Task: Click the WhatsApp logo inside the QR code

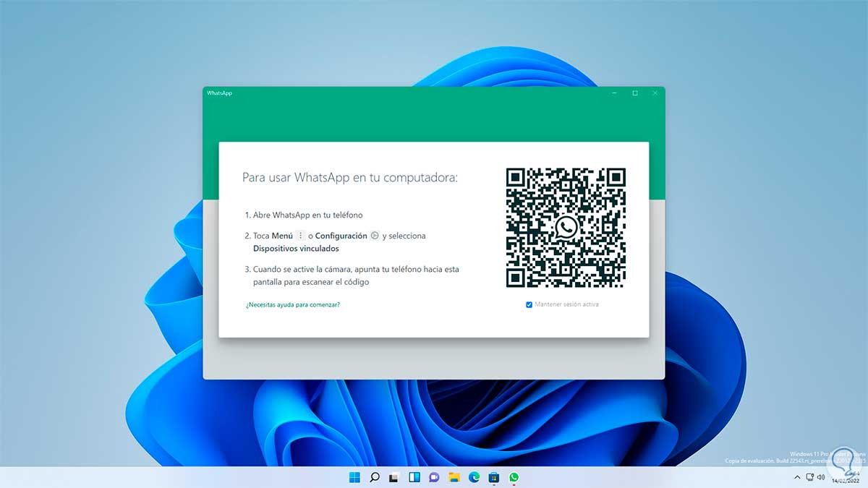Action: [x=566, y=228]
